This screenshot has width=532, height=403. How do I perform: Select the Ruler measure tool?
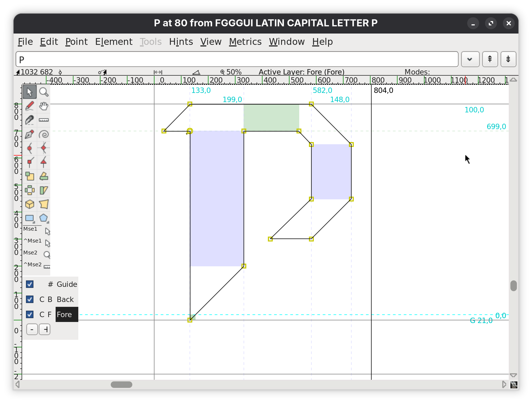[x=44, y=120]
